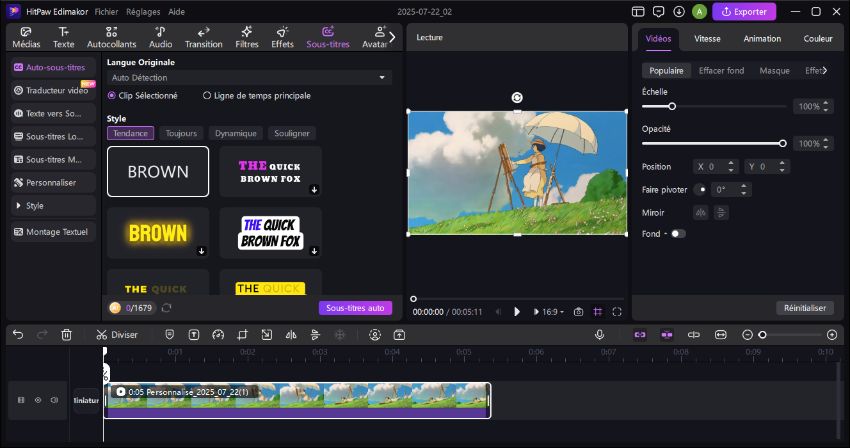Step to previous frame
The height and width of the screenshot is (448, 850).
(498, 312)
